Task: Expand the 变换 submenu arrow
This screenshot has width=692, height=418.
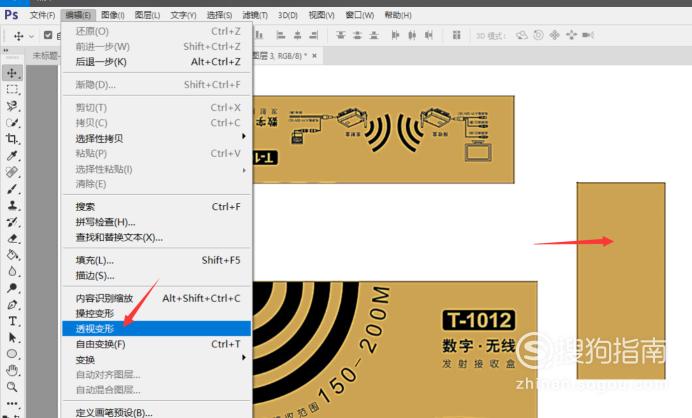Action: point(244,358)
